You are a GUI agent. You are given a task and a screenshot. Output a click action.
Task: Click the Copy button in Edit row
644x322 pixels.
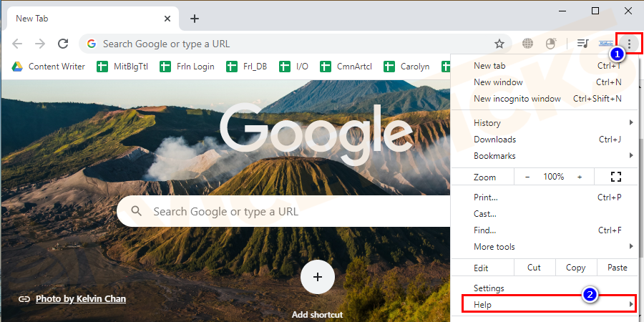click(x=575, y=268)
